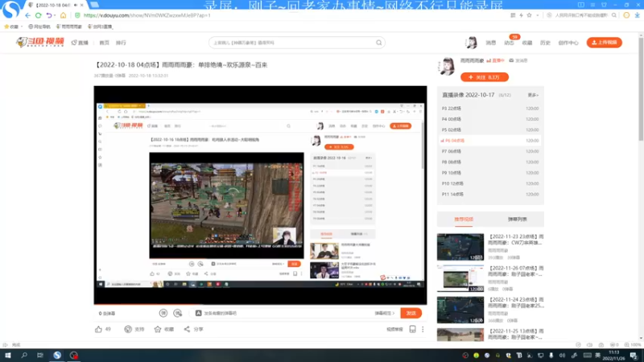Screen dimensions: 644x362
Task: Follow the streamer with 关注 button
Action: [485, 77]
